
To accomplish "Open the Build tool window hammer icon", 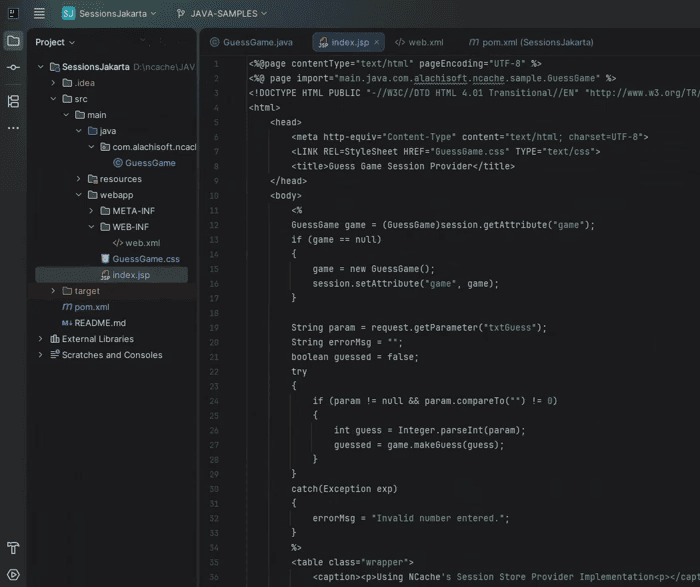I will pos(13,548).
